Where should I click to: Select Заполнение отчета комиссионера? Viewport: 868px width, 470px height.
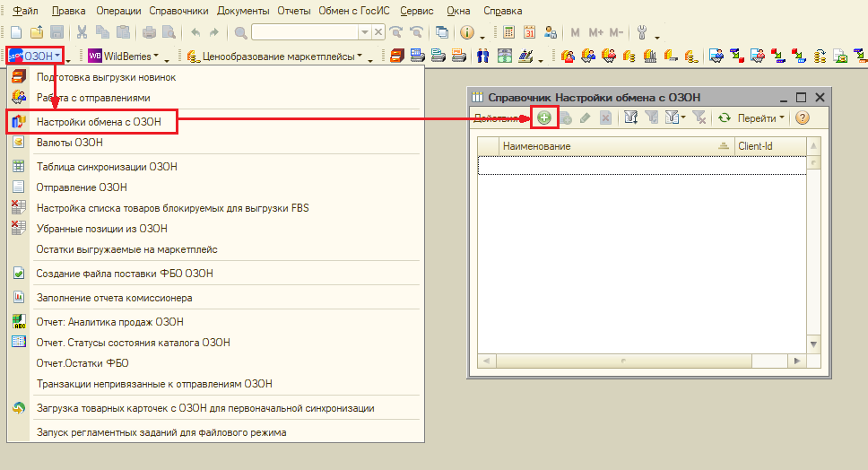[x=215, y=298]
